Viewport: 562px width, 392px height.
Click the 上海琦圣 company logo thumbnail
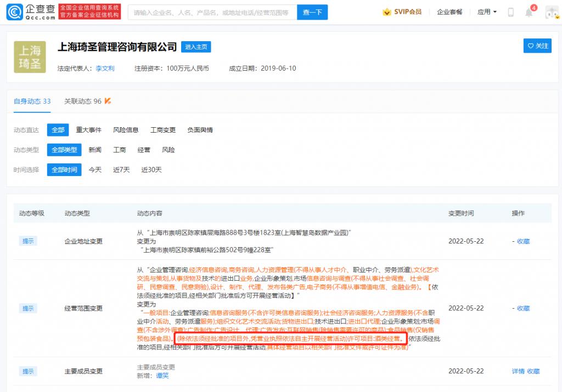pos(30,56)
